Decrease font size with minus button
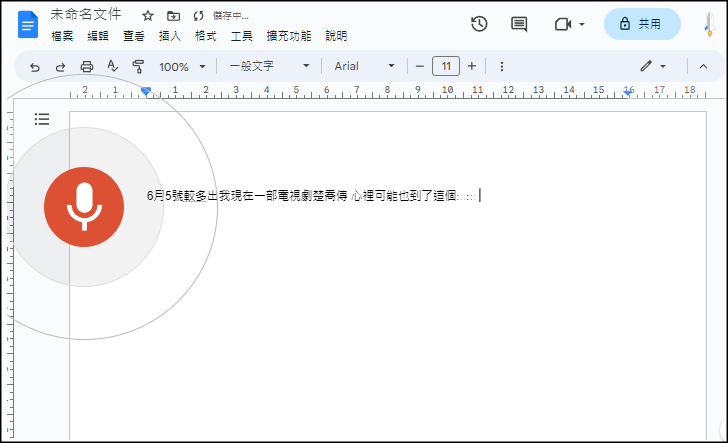728x443 pixels. 420,67
